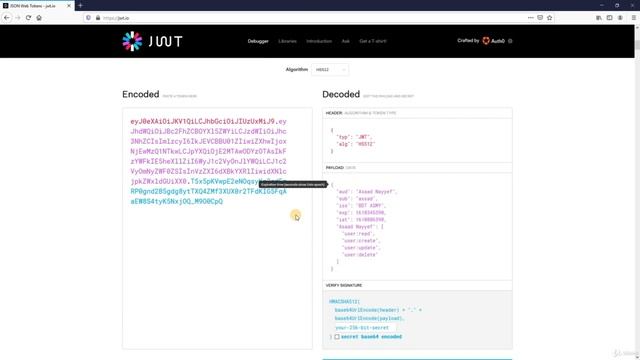Click the "iat" value in payload
The width and height of the screenshot is (640, 360).
click(x=371, y=220)
